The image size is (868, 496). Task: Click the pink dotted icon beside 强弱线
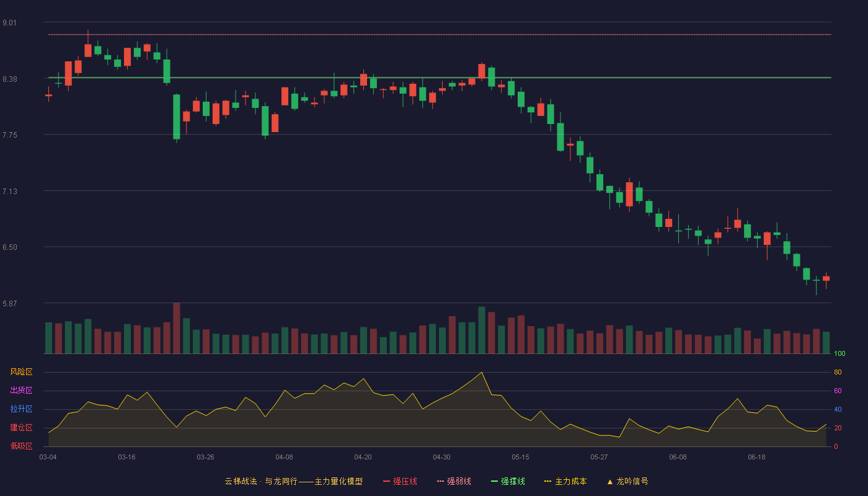tap(440, 481)
